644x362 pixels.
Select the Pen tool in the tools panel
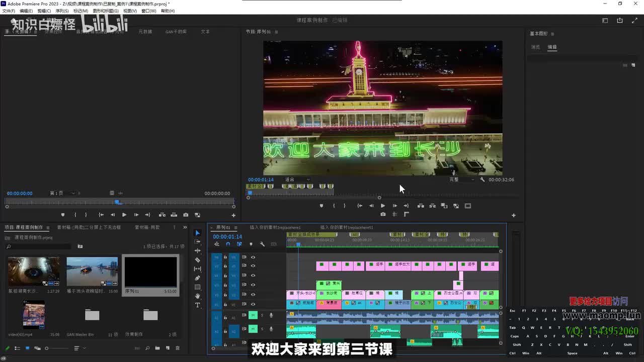tap(197, 278)
